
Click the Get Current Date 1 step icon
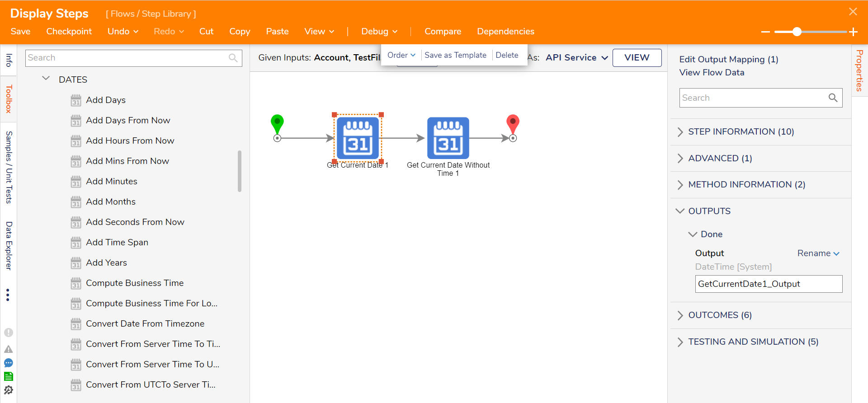[x=358, y=138]
